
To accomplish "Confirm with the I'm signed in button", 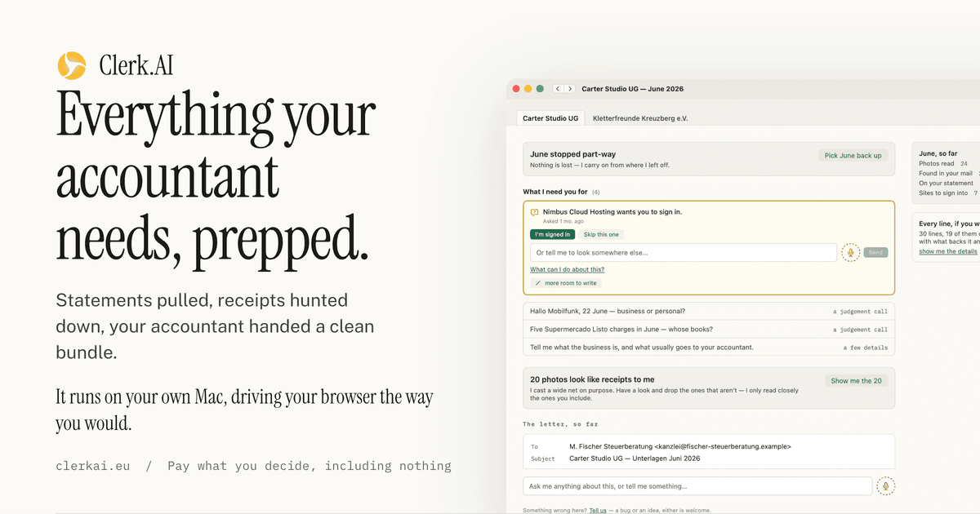I will click(x=553, y=235).
